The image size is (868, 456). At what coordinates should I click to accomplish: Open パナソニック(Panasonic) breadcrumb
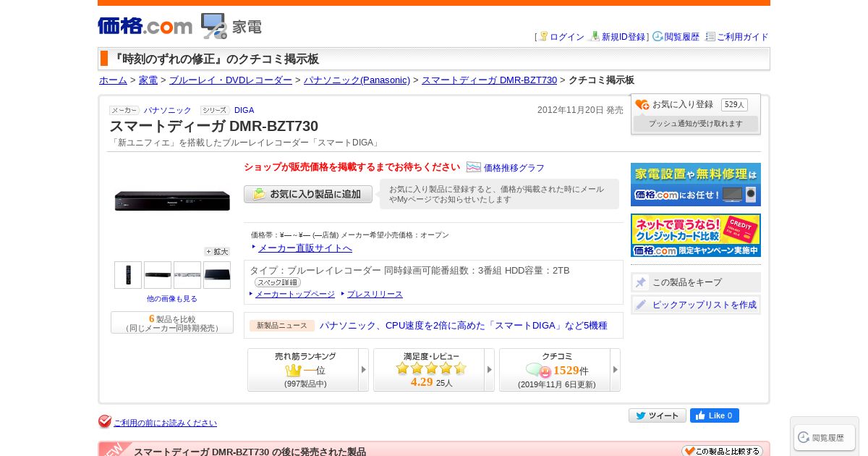357,80
